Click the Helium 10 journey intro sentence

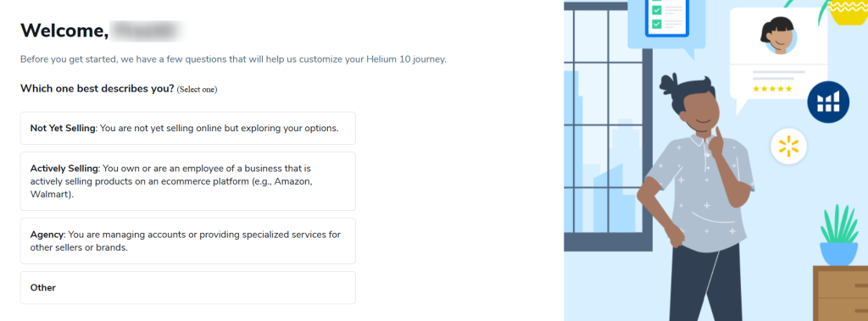(233, 59)
